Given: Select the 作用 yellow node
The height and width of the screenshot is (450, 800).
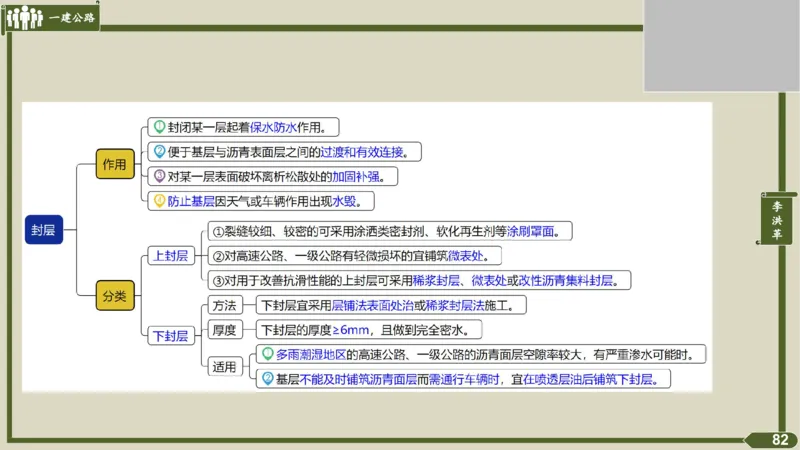Looking at the screenshot, I should (115, 164).
